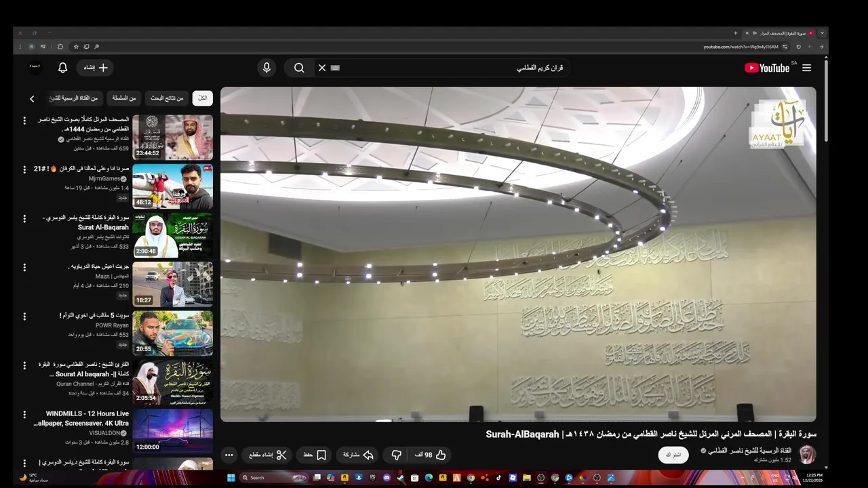Open the account avatar menu
868x488 pixels.
coord(35,66)
